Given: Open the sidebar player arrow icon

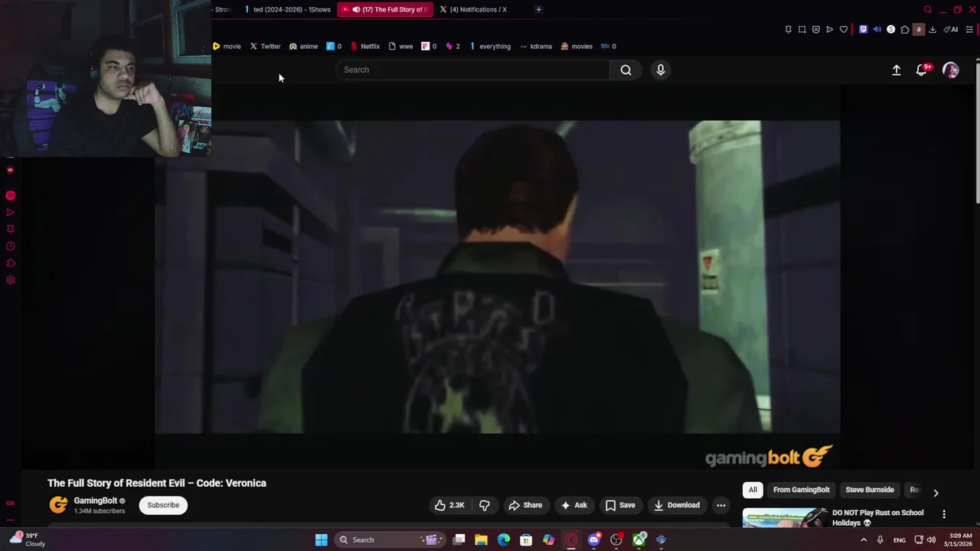Looking at the screenshot, I should (10, 212).
